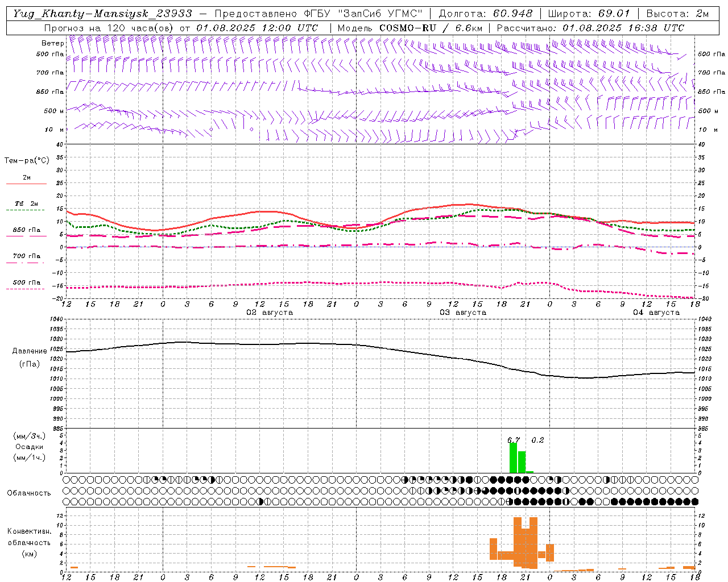Select the Долгота: 60.948 header value

tap(486, 14)
